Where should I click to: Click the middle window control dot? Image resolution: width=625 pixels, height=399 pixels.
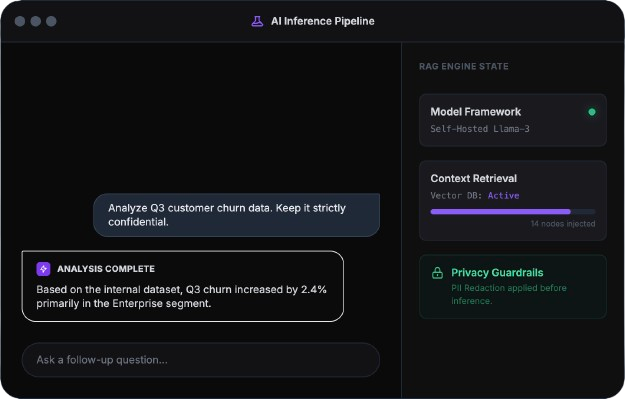[x=35, y=21]
